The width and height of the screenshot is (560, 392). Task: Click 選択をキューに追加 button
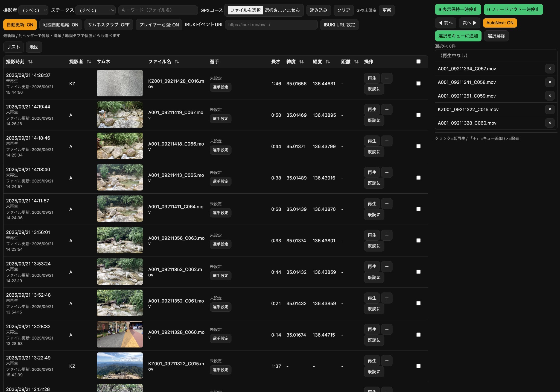pyautogui.click(x=458, y=36)
